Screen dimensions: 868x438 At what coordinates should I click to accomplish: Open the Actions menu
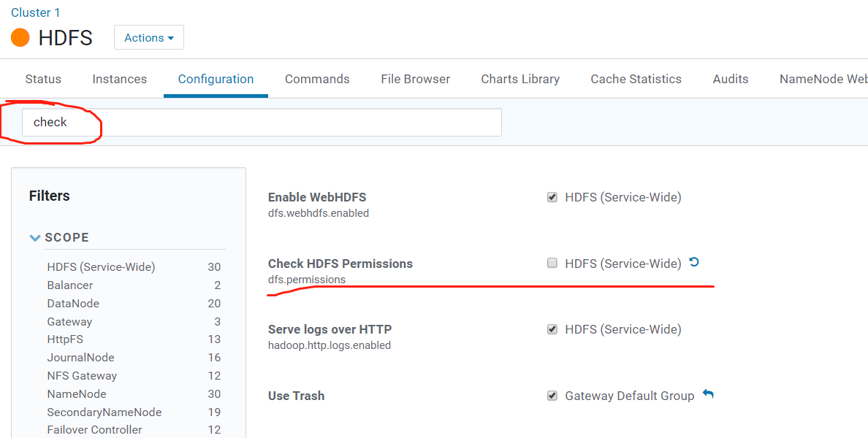(148, 36)
